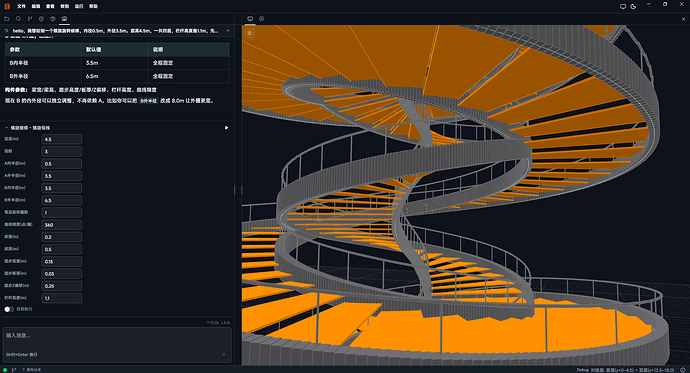Open the 查看 (View) menu
This screenshot has height=373, width=690.
coord(50,6)
